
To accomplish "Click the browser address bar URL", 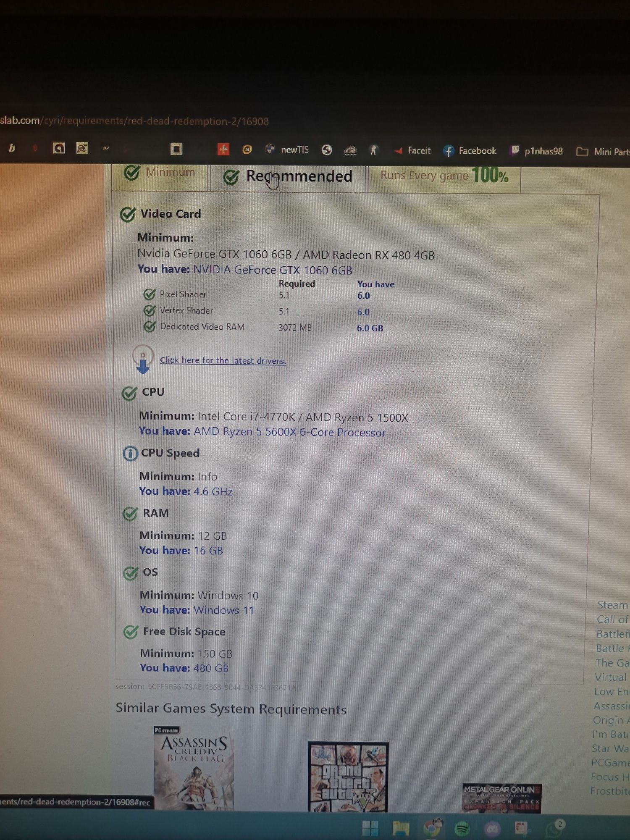I will [134, 121].
